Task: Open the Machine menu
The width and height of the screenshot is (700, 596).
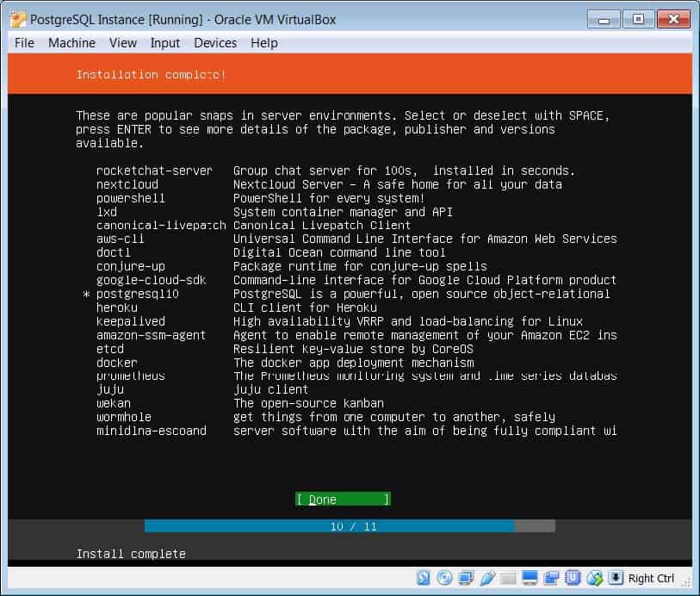Action: pos(71,43)
